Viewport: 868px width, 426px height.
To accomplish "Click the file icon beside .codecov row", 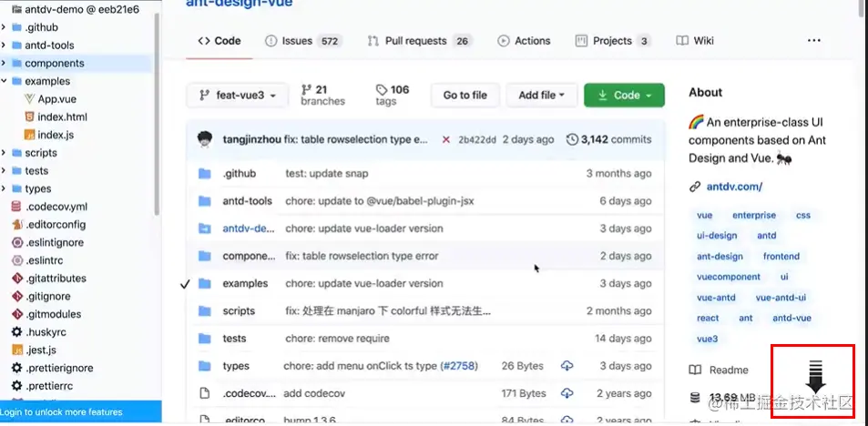I will pyautogui.click(x=205, y=393).
